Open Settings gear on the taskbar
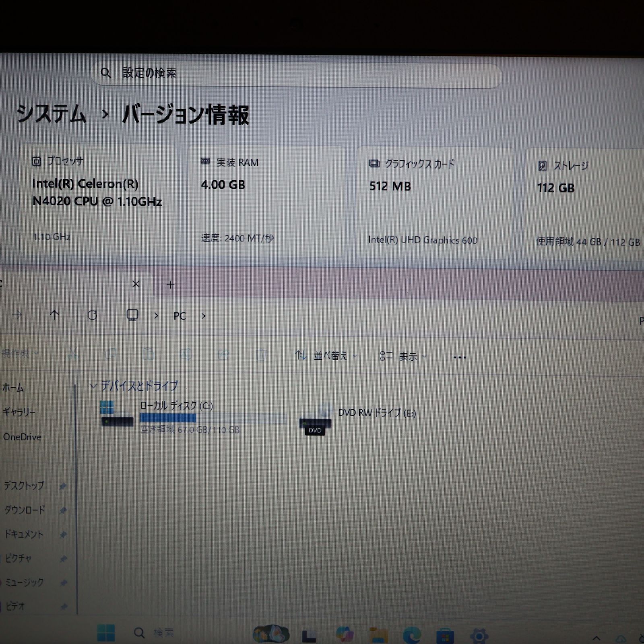This screenshot has height=644, width=644. (x=479, y=636)
